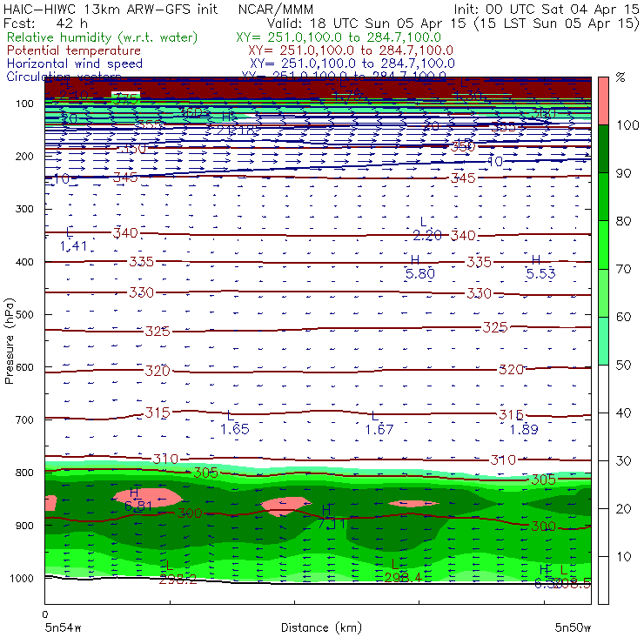Viewport: 644px width, 644px height.
Task: Click the wind minimum value '1.41'
Action: [x=73, y=246]
